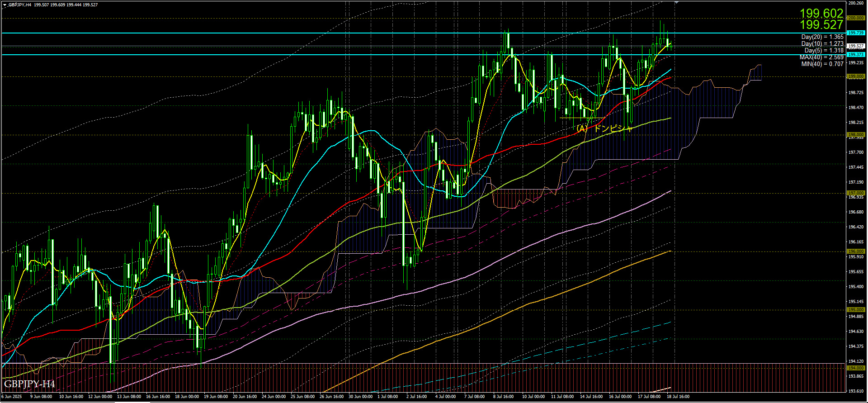Click the 195.400 price axis label
This screenshot has width=868, height=403.
pos(856,287)
